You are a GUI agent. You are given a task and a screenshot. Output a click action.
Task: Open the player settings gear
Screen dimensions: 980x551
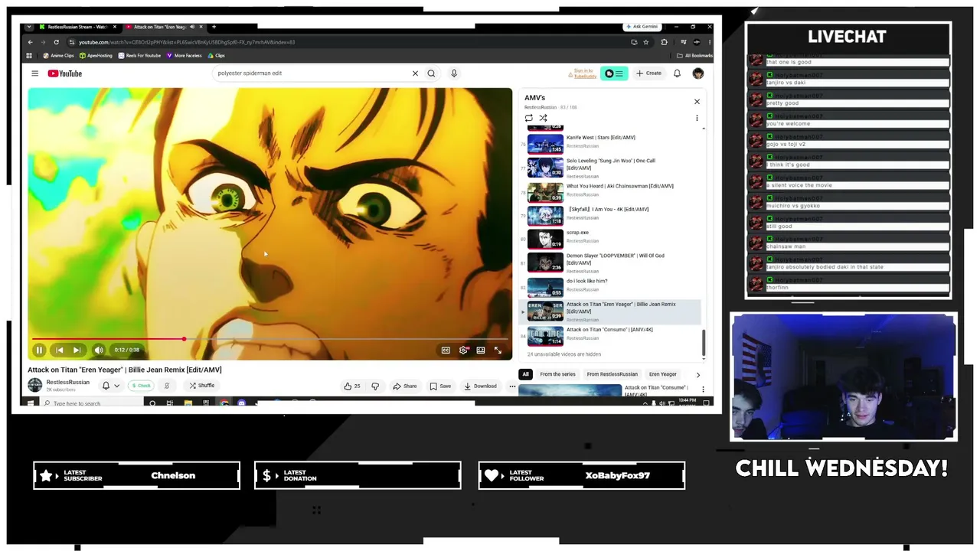463,350
